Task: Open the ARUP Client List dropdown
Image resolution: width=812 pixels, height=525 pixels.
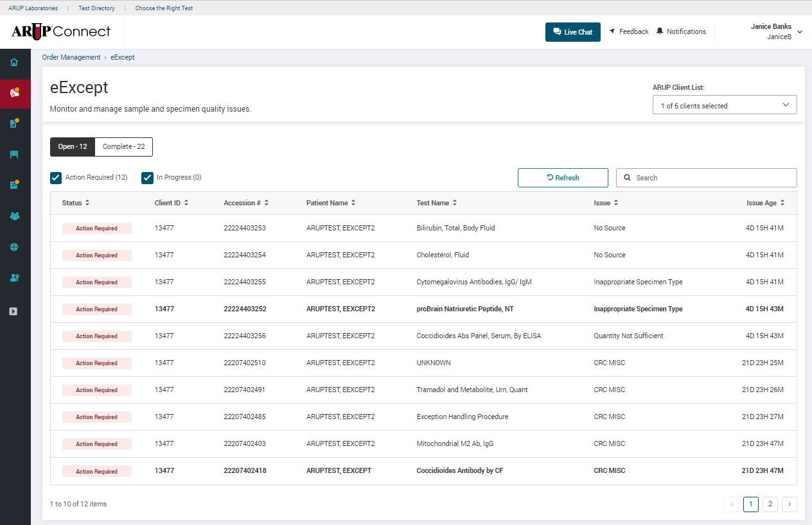Action: [x=725, y=105]
